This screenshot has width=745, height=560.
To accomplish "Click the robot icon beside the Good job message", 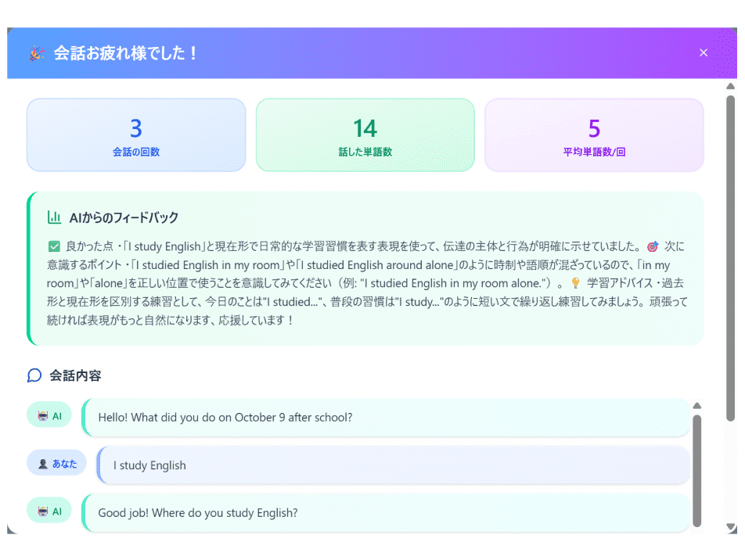I will point(41,511).
